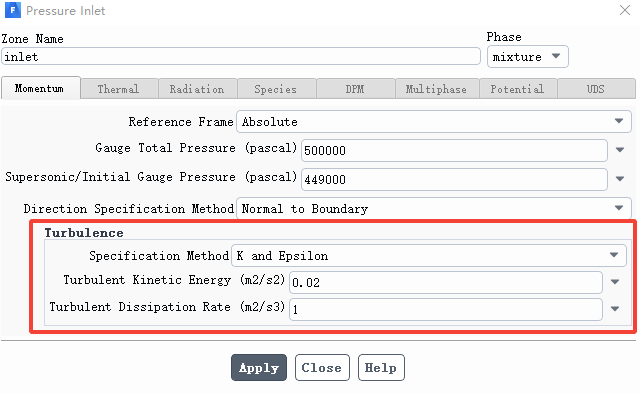This screenshot has height=393, width=640.
Task: Click the Fluent application icon in title bar
Action: coord(13,10)
